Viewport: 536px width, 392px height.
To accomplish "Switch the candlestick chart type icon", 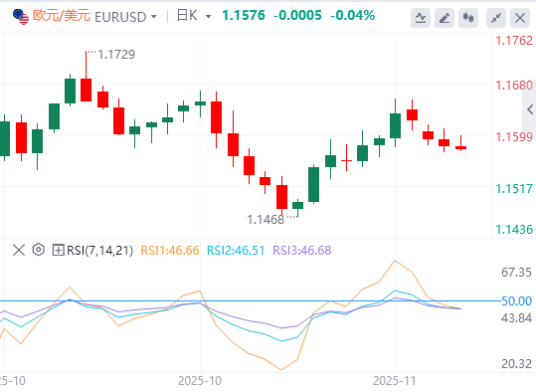I will point(468,18).
